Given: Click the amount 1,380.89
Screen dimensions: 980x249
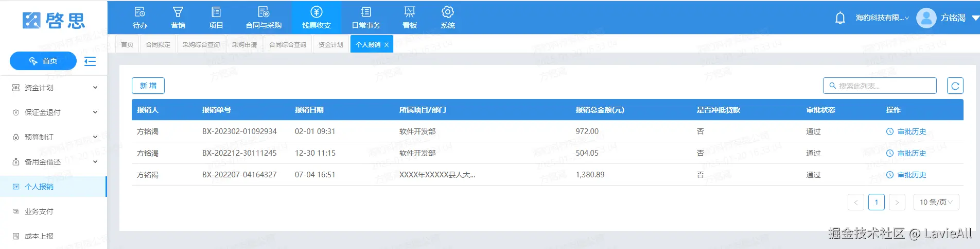Looking at the screenshot, I should (x=590, y=175).
